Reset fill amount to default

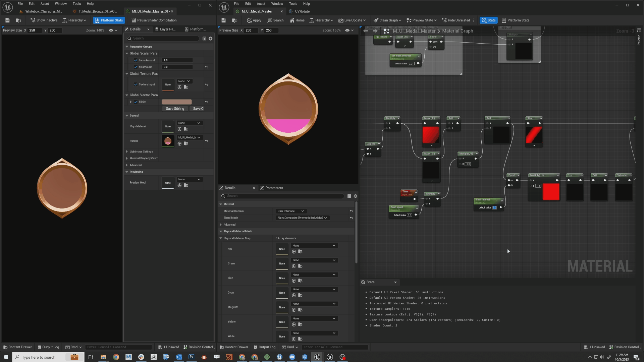(207, 67)
